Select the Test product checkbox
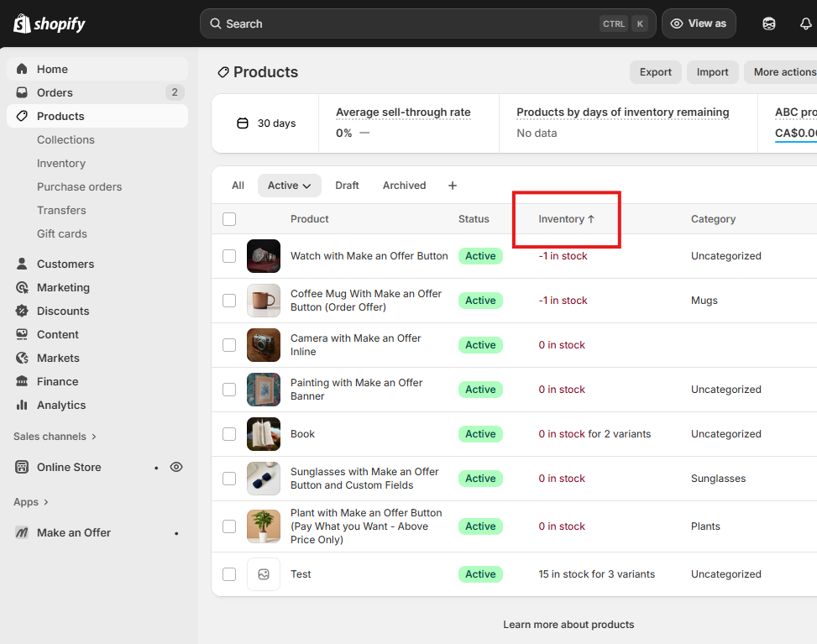Screen dimensions: 817x644 coord(229,574)
